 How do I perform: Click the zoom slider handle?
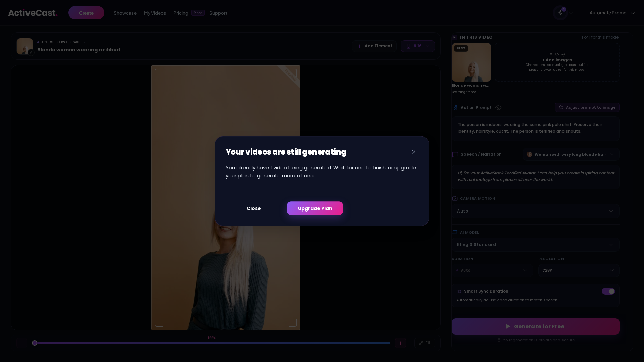coord(35,343)
